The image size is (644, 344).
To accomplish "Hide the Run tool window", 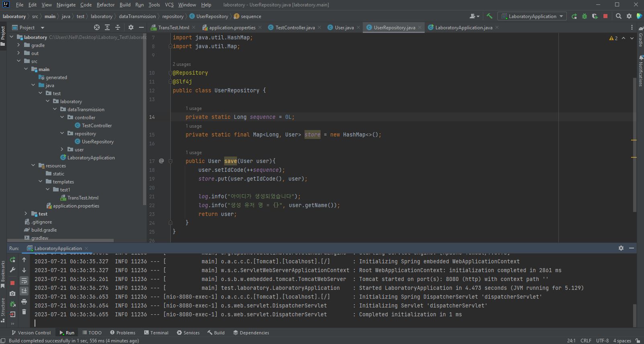I will (x=632, y=248).
